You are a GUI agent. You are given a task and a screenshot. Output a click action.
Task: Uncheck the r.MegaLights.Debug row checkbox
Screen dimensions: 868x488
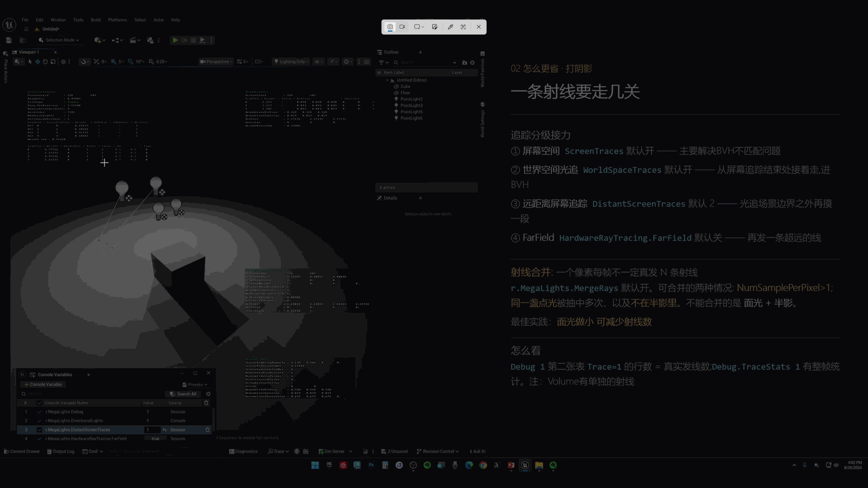[x=39, y=412]
